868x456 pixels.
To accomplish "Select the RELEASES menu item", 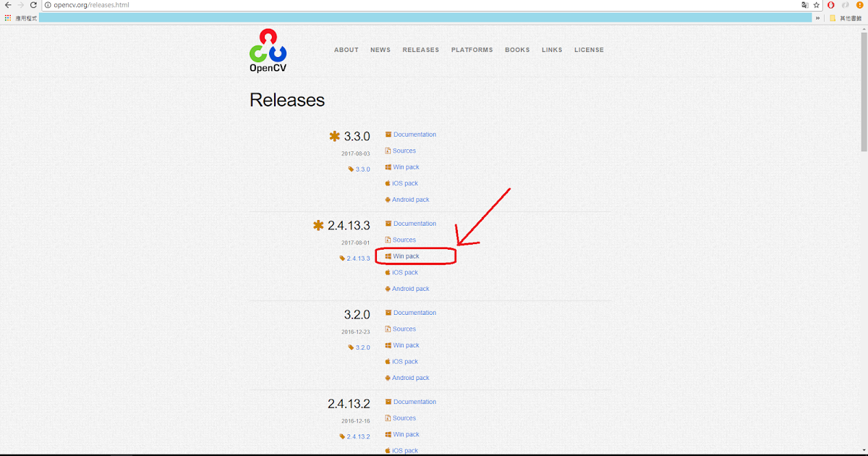I will pos(420,49).
